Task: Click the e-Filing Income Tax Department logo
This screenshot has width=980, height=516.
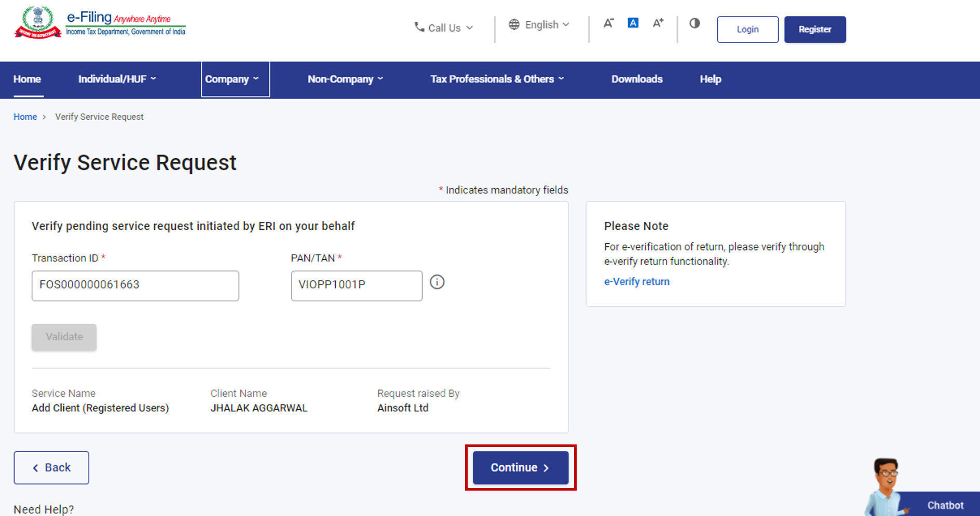Action: pos(100,24)
